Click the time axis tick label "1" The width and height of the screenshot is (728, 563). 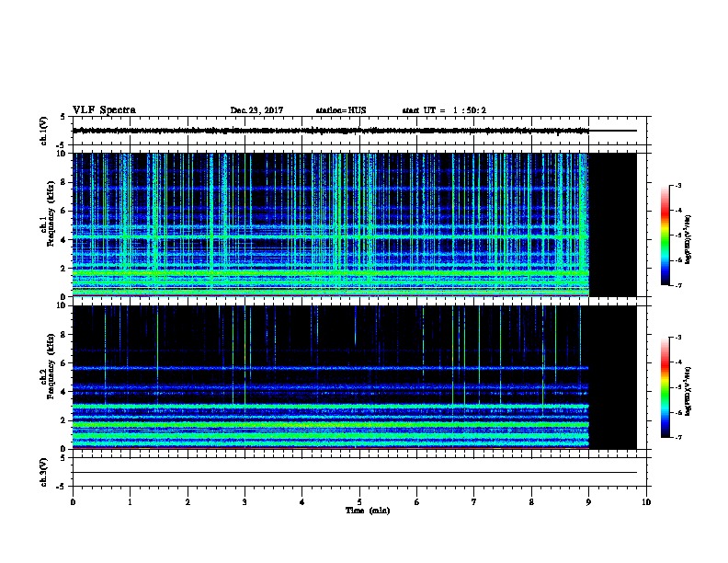pos(130,501)
